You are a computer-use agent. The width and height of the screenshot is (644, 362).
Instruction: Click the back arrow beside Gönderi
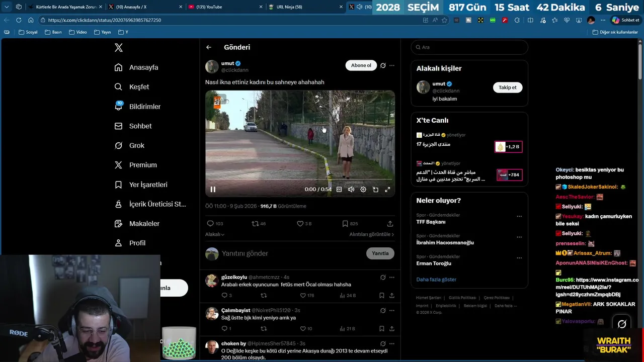[209, 47]
